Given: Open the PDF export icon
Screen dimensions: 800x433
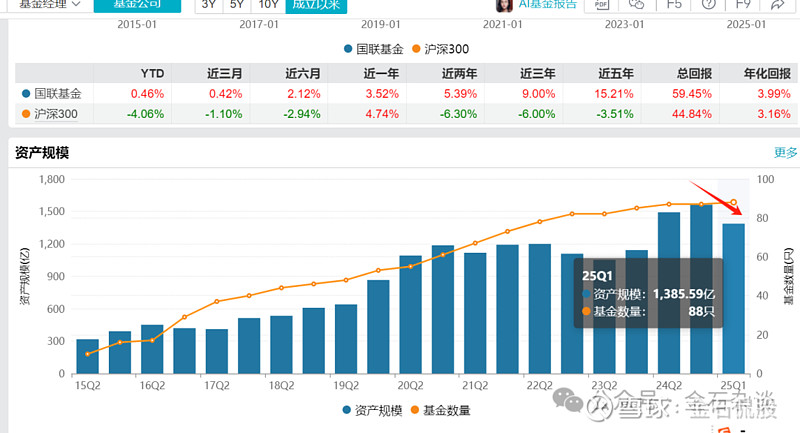Looking at the screenshot, I should click(x=602, y=4).
